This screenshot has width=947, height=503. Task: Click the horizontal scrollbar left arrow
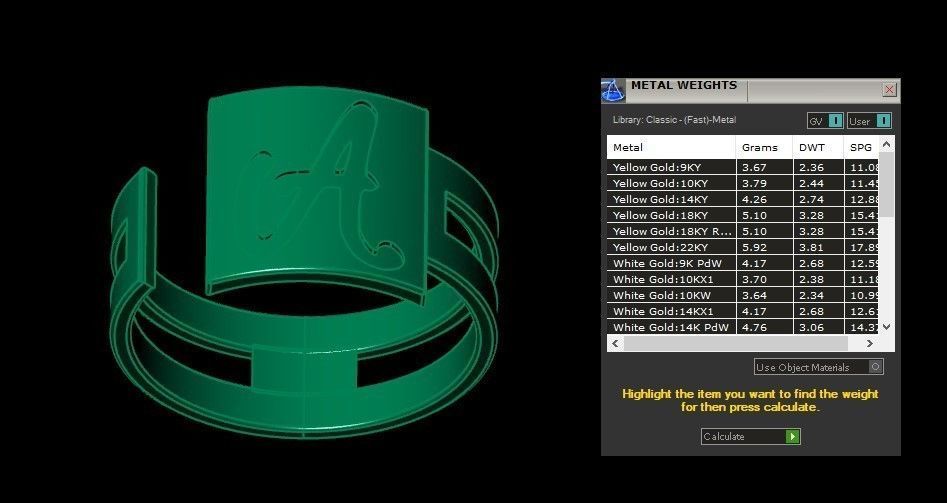click(615, 343)
